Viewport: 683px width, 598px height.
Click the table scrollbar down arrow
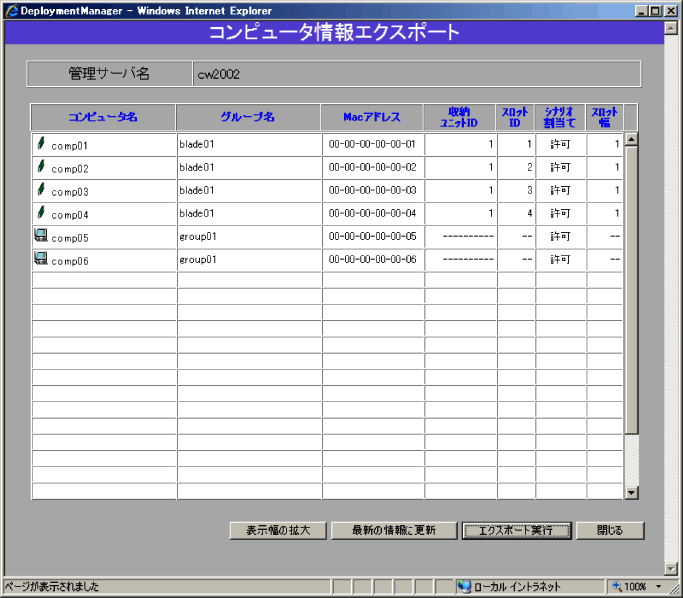tap(631, 493)
